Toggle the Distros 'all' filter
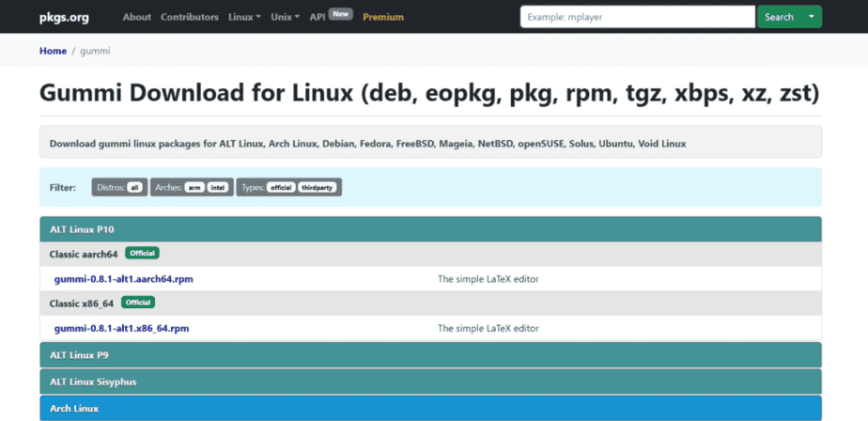This screenshot has height=421, width=868. tap(134, 188)
